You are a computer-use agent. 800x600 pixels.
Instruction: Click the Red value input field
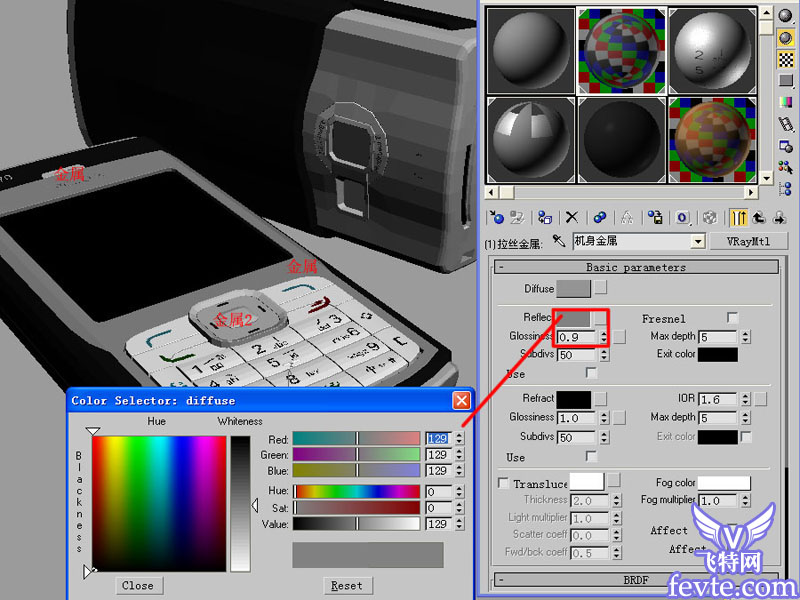439,438
